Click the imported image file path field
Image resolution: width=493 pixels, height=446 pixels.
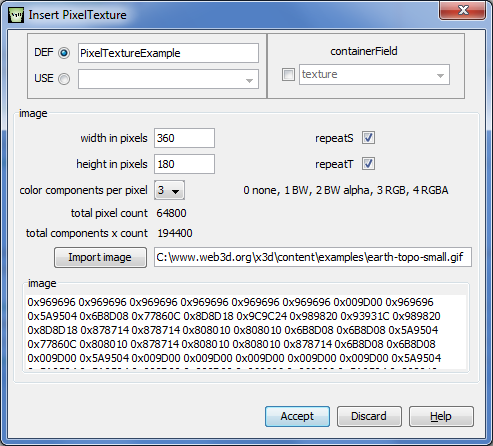(x=313, y=257)
